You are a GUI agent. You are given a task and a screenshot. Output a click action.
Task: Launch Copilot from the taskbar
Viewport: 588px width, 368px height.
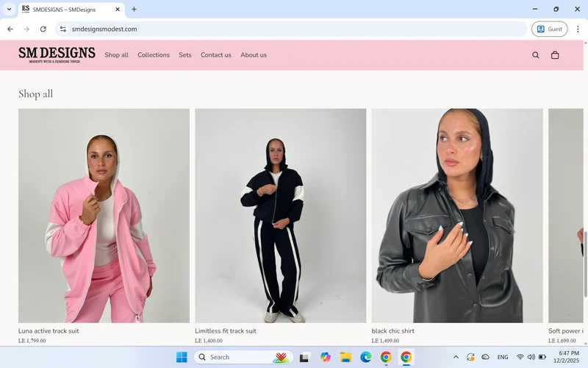[x=325, y=357]
